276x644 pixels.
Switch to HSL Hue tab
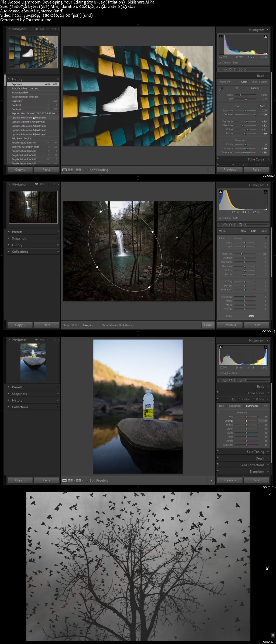[x=221, y=406]
